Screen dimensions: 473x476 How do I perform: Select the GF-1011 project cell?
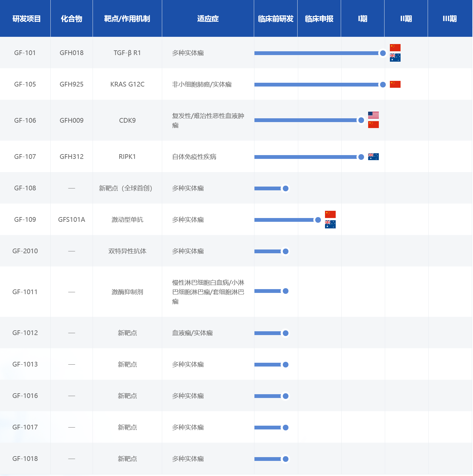[x=25, y=292]
